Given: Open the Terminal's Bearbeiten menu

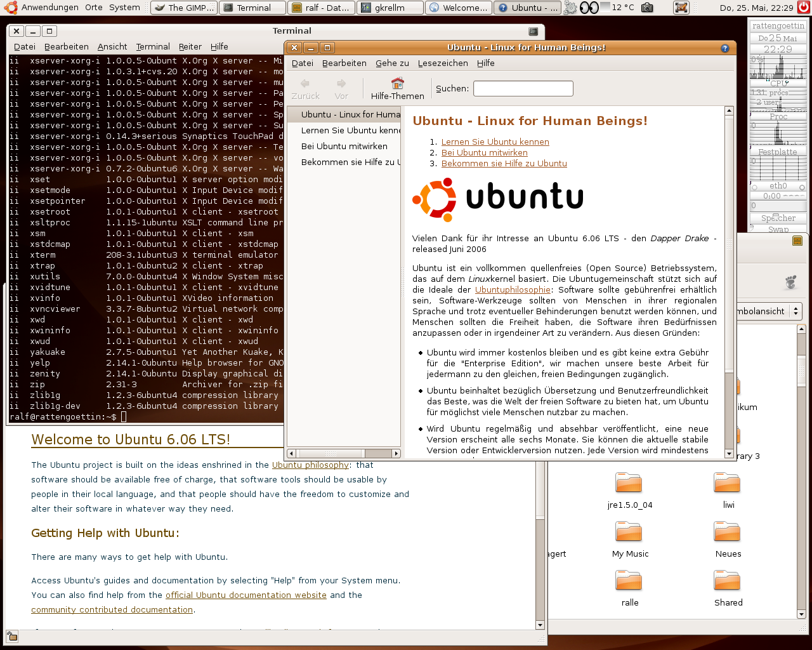Looking at the screenshot, I should click(67, 47).
